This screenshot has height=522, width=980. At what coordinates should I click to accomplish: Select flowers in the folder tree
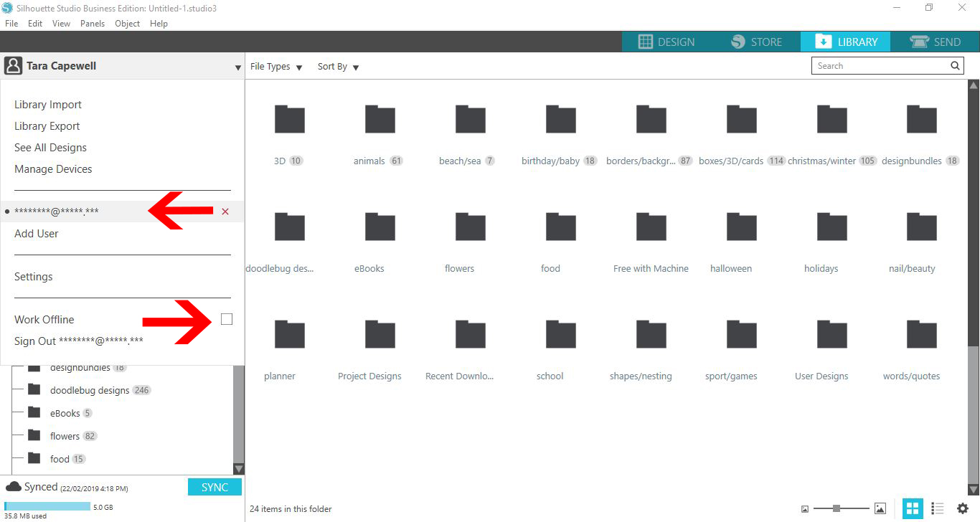click(65, 436)
